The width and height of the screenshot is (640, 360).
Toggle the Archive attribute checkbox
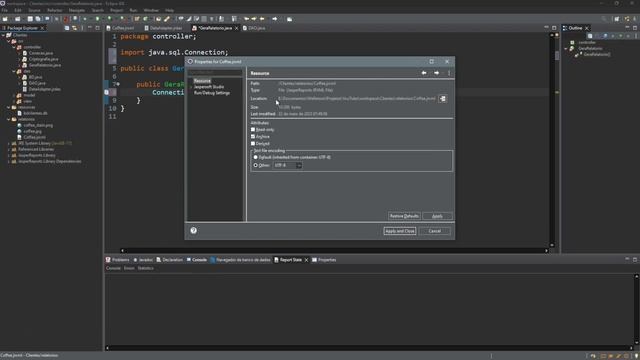[x=253, y=136]
